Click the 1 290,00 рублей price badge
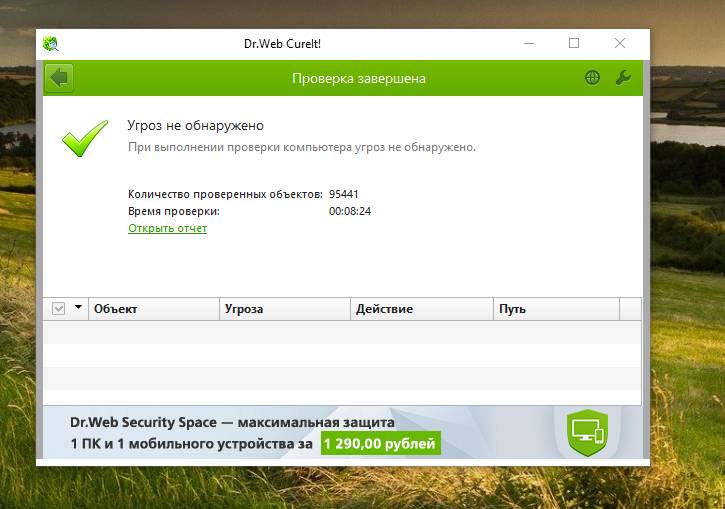The image size is (725, 509). pyautogui.click(x=381, y=443)
